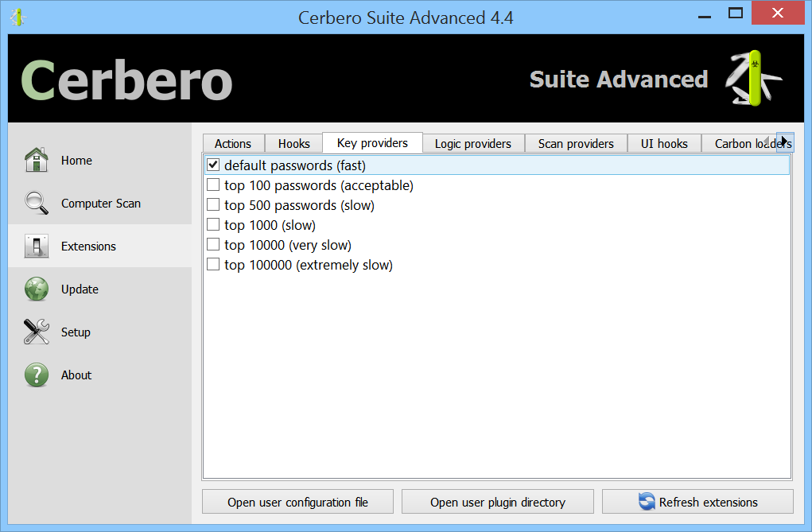Click Refresh extensions button
812x532 pixels.
pyautogui.click(x=697, y=502)
